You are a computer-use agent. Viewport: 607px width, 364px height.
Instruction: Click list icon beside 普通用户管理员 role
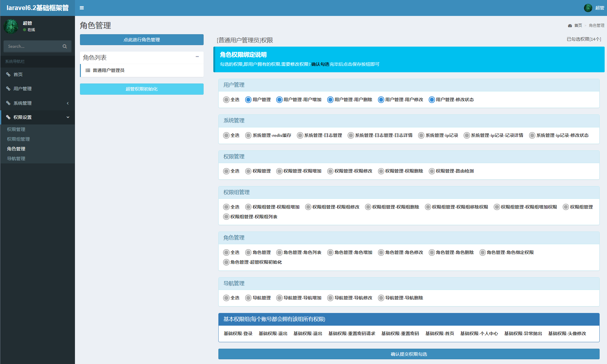click(x=88, y=70)
